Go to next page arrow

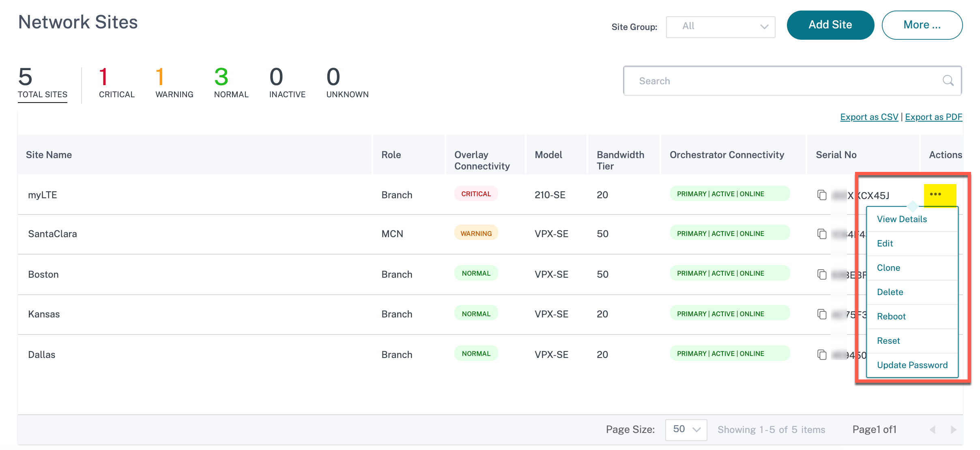[953, 429]
